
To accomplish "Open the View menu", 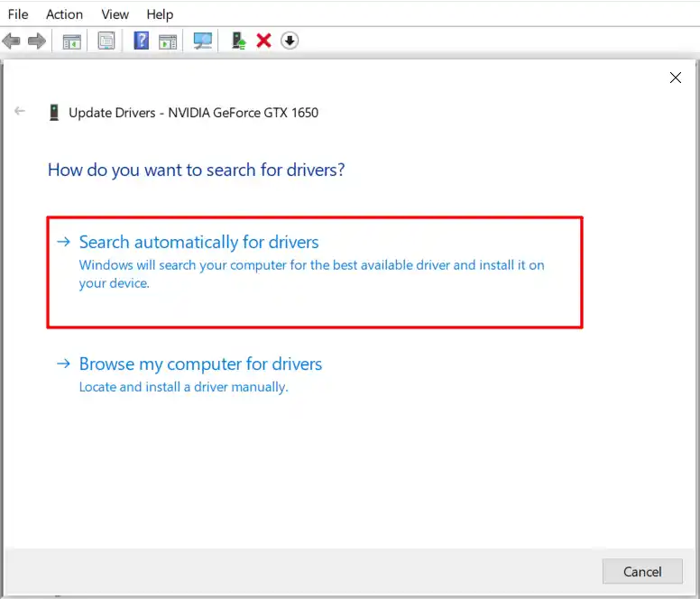I will tap(115, 14).
